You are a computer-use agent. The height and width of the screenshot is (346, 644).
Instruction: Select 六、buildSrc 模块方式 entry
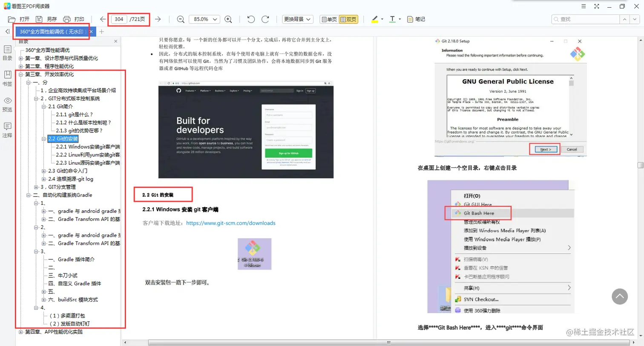pyautogui.click(x=73, y=300)
